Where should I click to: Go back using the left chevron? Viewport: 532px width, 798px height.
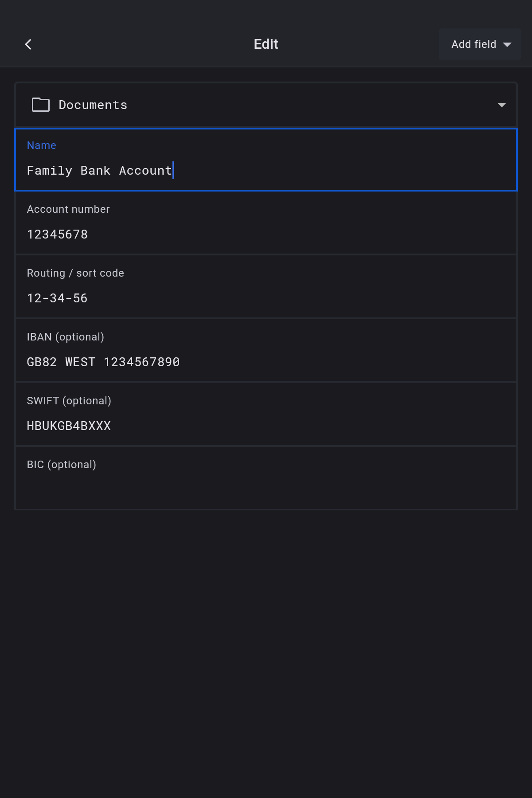coord(28,44)
